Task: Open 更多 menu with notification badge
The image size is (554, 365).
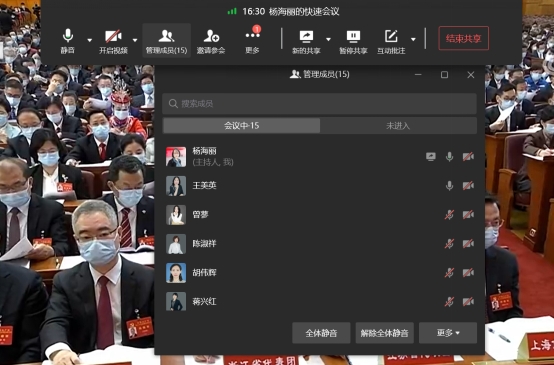Action: click(252, 41)
